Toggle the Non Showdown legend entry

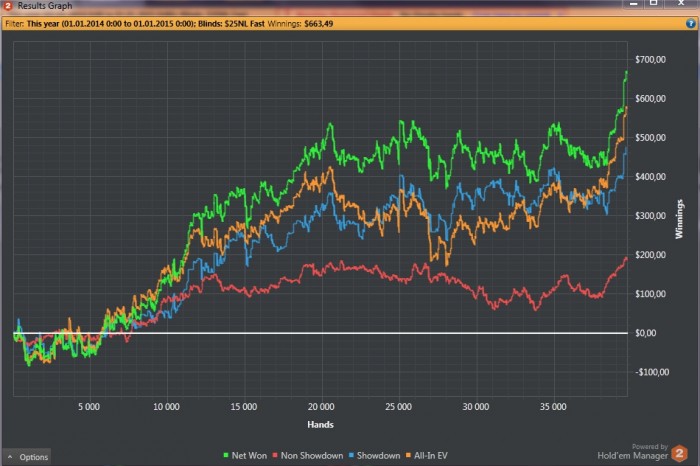(308, 455)
